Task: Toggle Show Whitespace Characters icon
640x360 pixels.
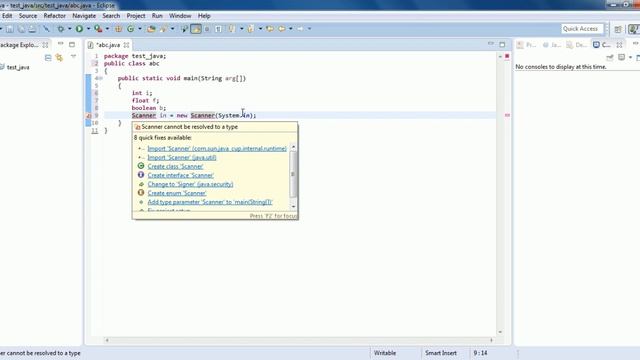Action: tap(219, 29)
